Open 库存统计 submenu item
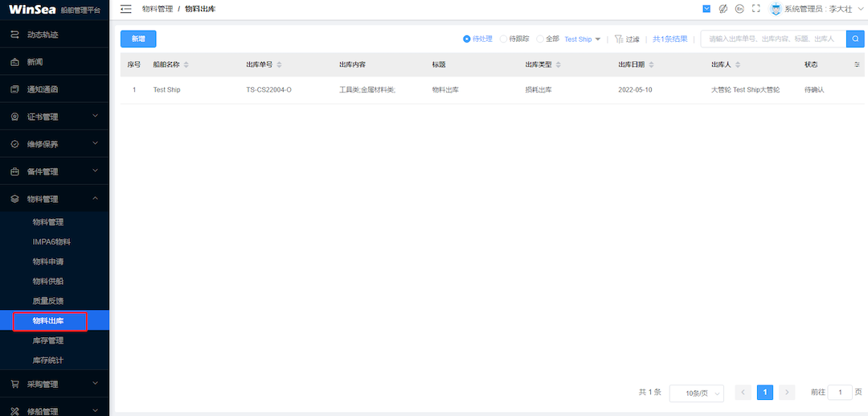 click(48, 360)
